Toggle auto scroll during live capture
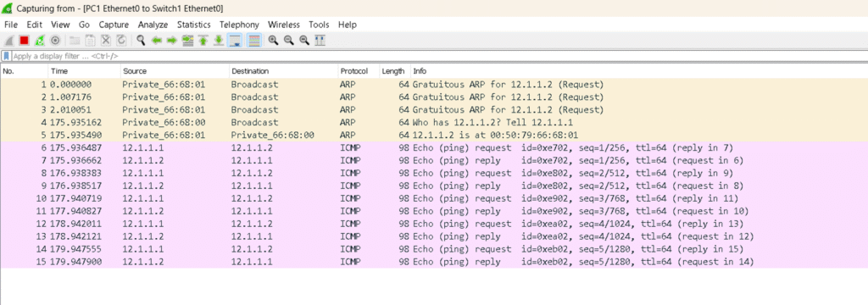This screenshot has height=305, width=868. [236, 40]
